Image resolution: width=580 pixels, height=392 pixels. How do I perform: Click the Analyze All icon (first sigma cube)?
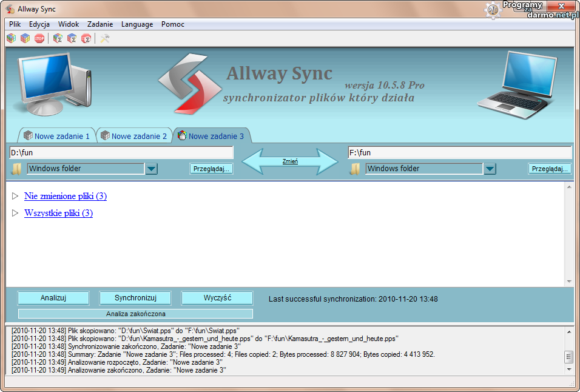58,38
